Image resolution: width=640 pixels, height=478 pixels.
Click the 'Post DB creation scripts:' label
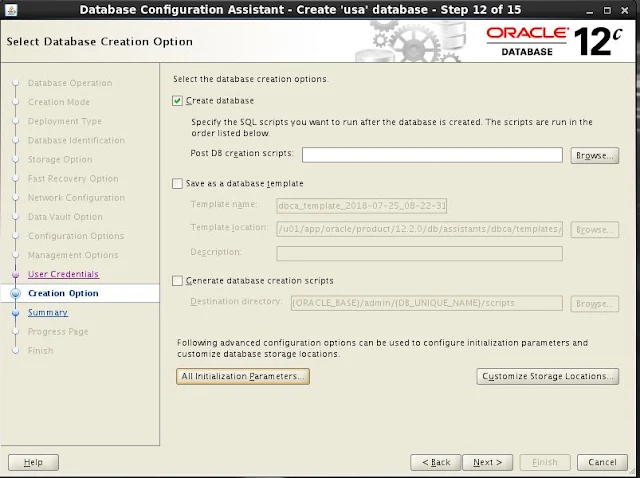pos(242,153)
